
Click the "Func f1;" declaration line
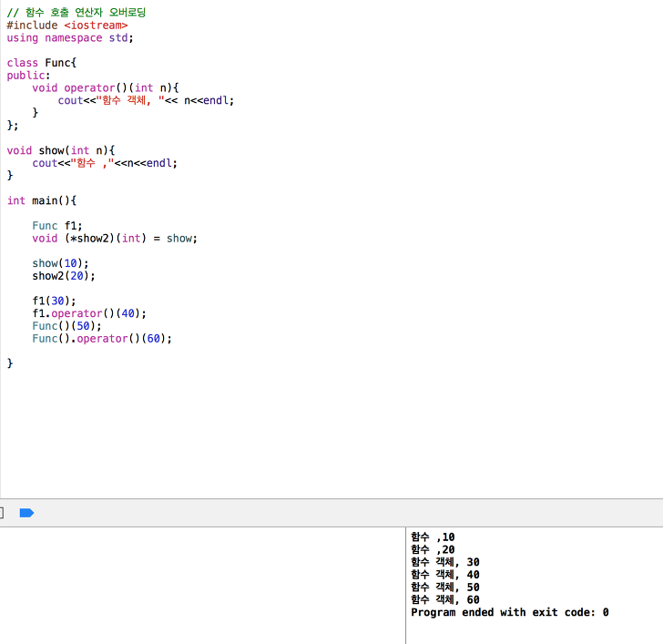(x=57, y=226)
